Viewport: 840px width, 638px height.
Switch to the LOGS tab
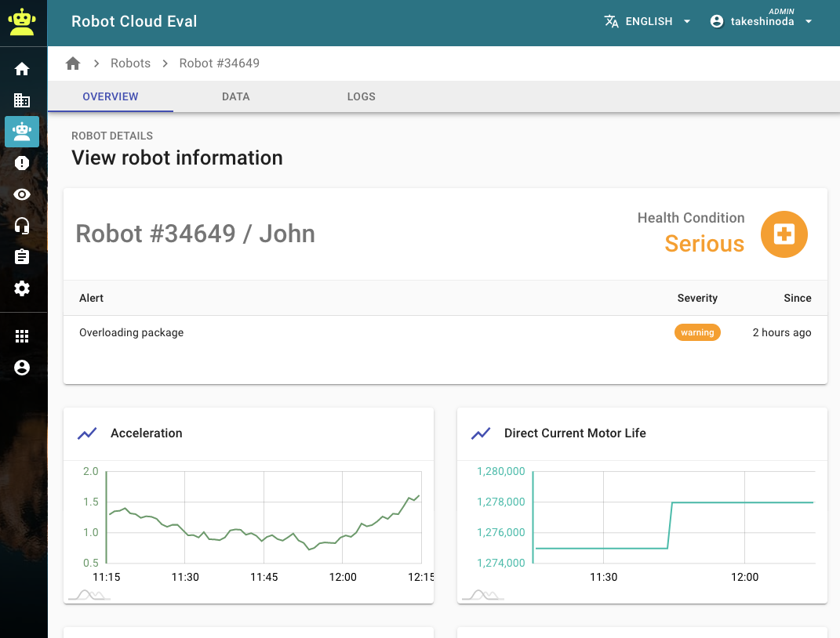(361, 96)
